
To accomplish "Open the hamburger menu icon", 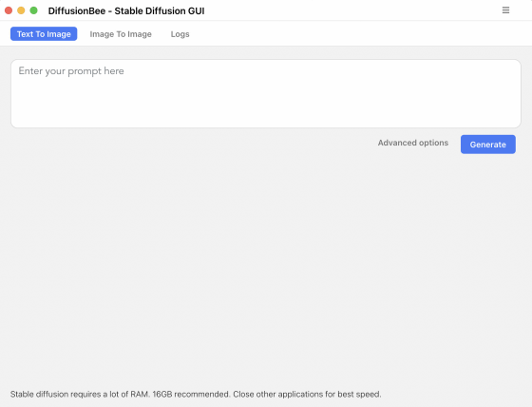I will (505, 10).
